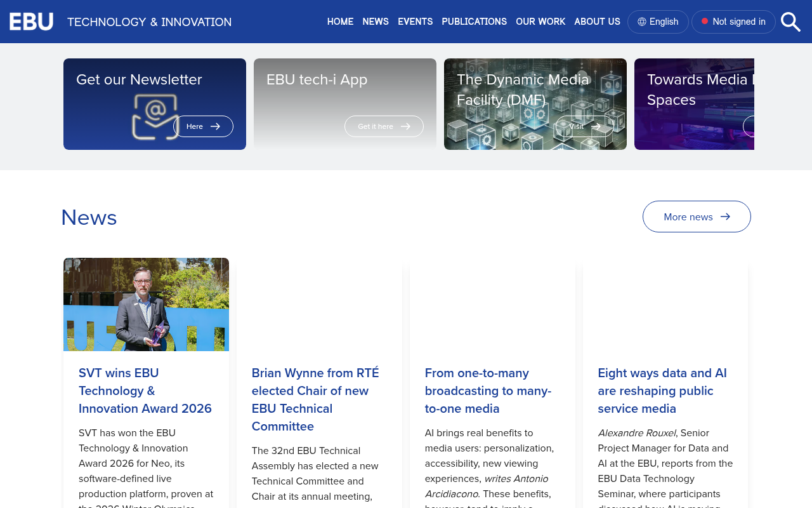Viewport: 812px width, 508px height.
Task: Click the TECHNOLOGY & INNOVATION title link
Action: (150, 22)
